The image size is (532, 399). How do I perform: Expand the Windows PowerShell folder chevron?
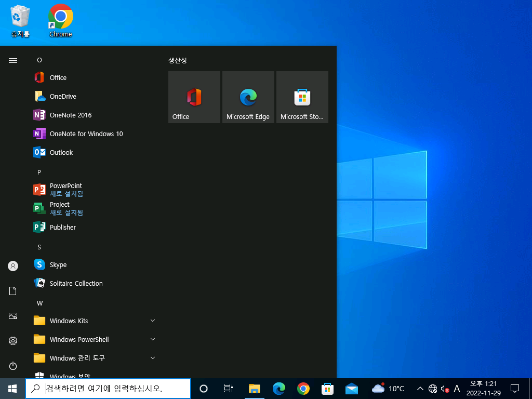(x=153, y=339)
